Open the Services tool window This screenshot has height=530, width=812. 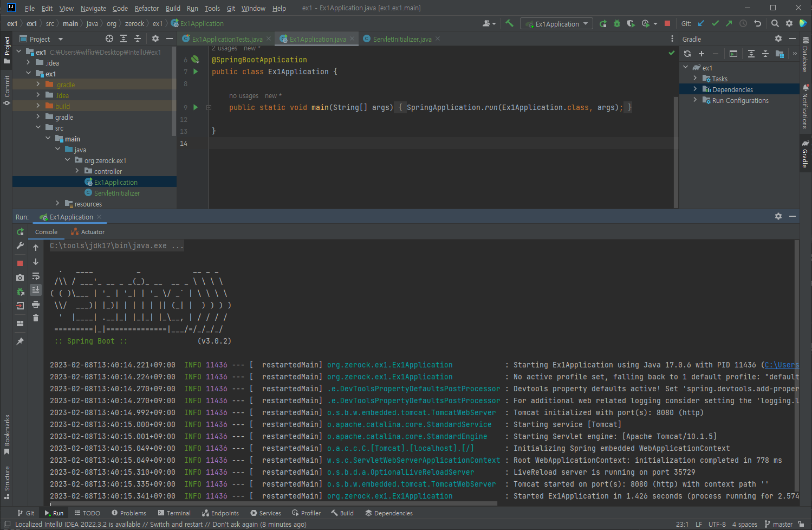265,513
